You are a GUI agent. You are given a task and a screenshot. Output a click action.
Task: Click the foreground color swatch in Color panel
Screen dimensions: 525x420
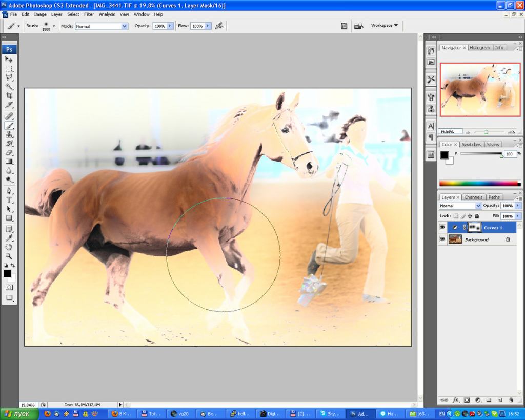coord(445,155)
